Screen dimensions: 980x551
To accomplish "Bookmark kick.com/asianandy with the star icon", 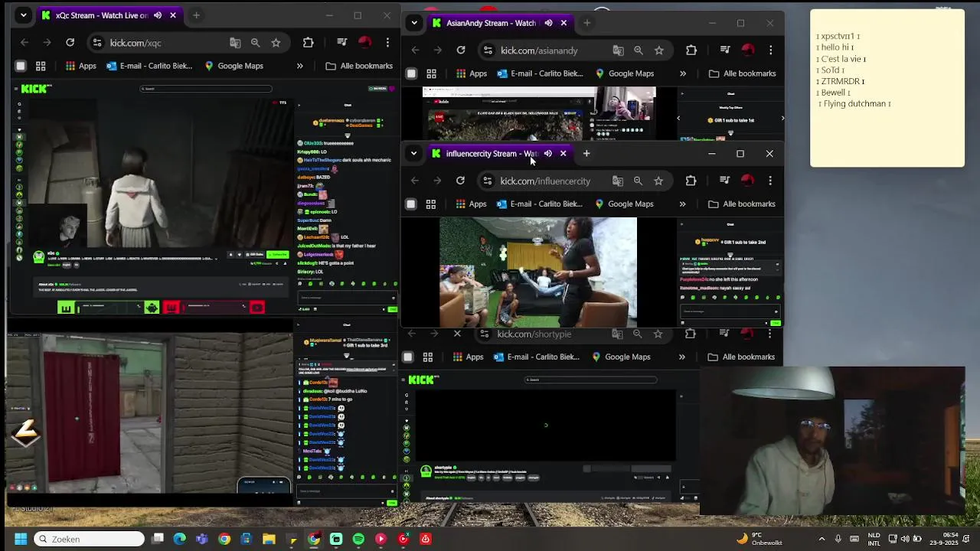I will pyautogui.click(x=658, y=51).
